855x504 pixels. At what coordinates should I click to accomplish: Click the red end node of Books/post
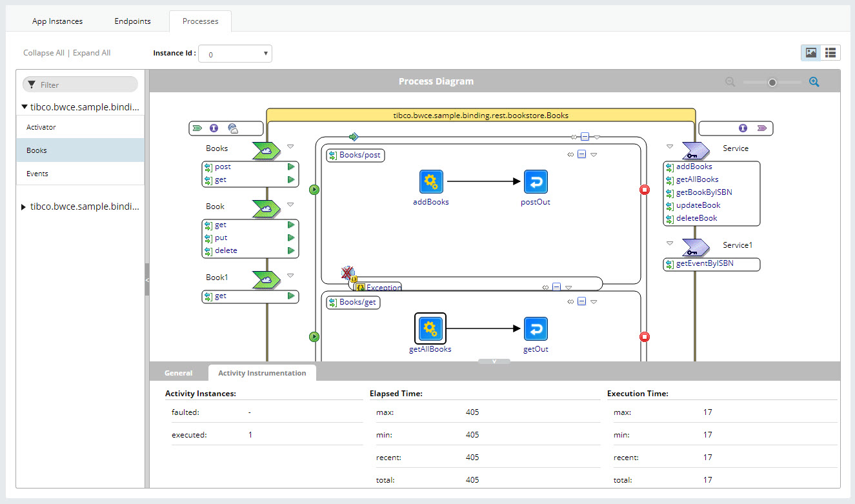644,190
